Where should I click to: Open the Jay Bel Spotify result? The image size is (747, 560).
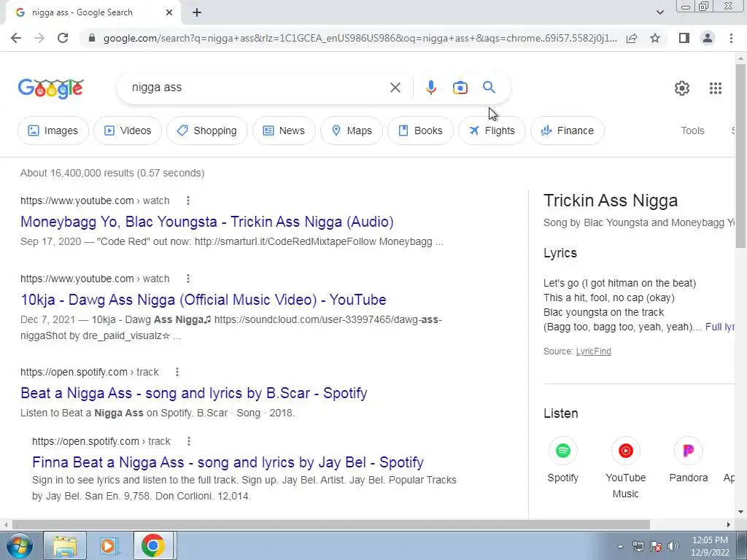coord(228,462)
